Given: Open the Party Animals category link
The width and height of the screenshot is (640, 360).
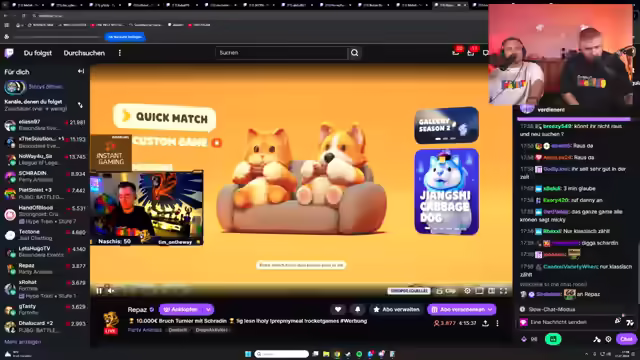Looking at the screenshot, I should click(144, 330).
